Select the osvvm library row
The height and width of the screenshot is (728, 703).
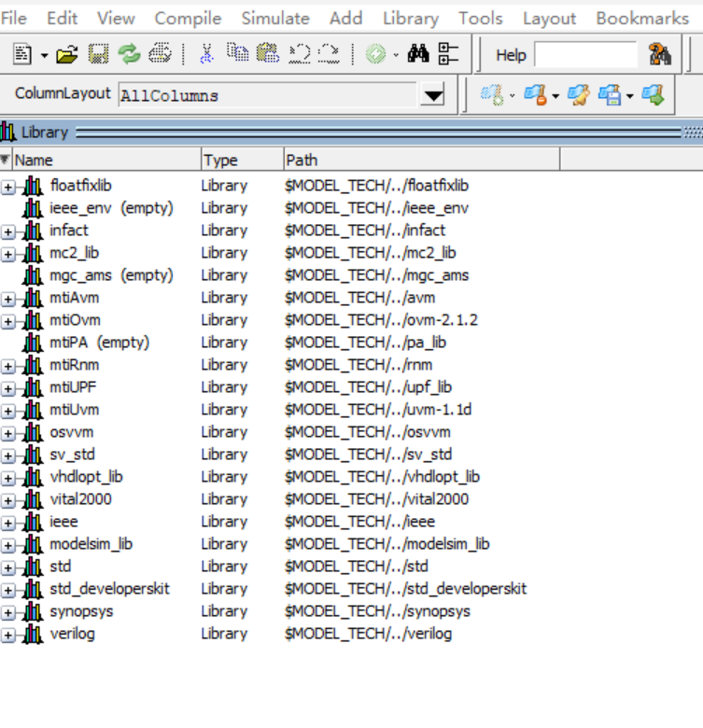tap(280, 432)
